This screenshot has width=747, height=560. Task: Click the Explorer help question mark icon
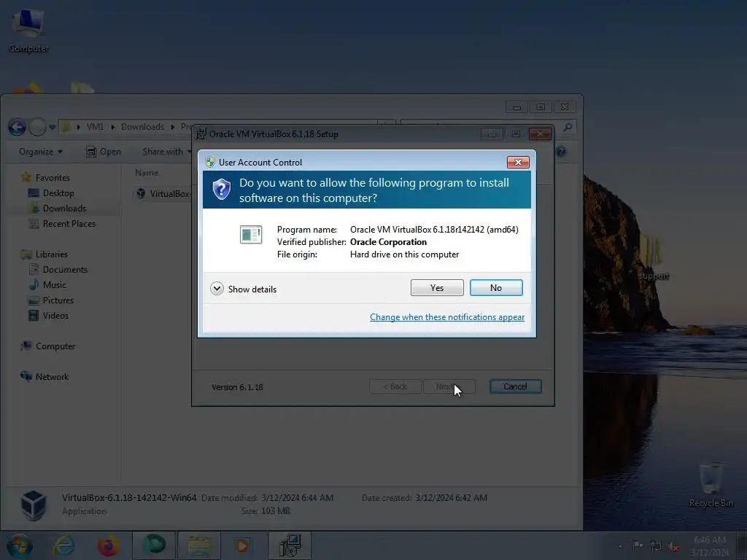[561, 152]
